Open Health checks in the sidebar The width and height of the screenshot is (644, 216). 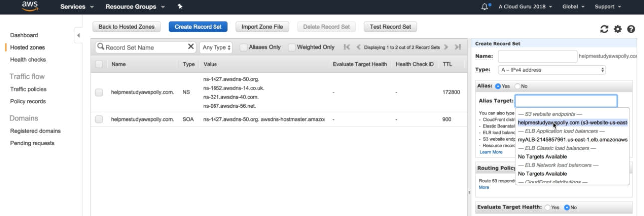28,59
